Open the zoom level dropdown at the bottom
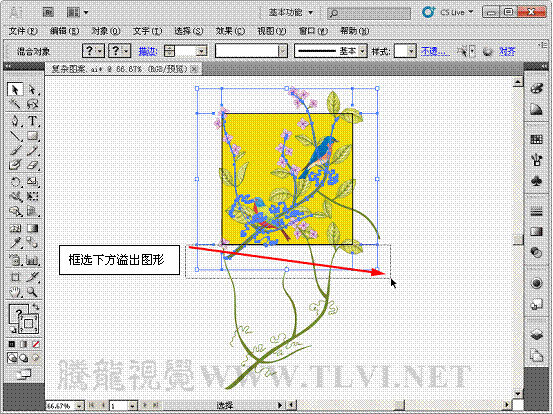Screen dimensions: 553x414 (x=80, y=406)
